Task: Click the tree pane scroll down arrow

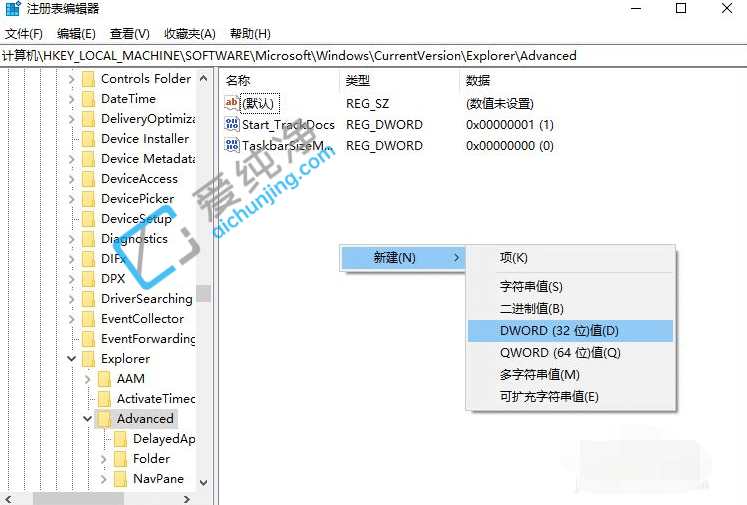Action: tap(203, 483)
